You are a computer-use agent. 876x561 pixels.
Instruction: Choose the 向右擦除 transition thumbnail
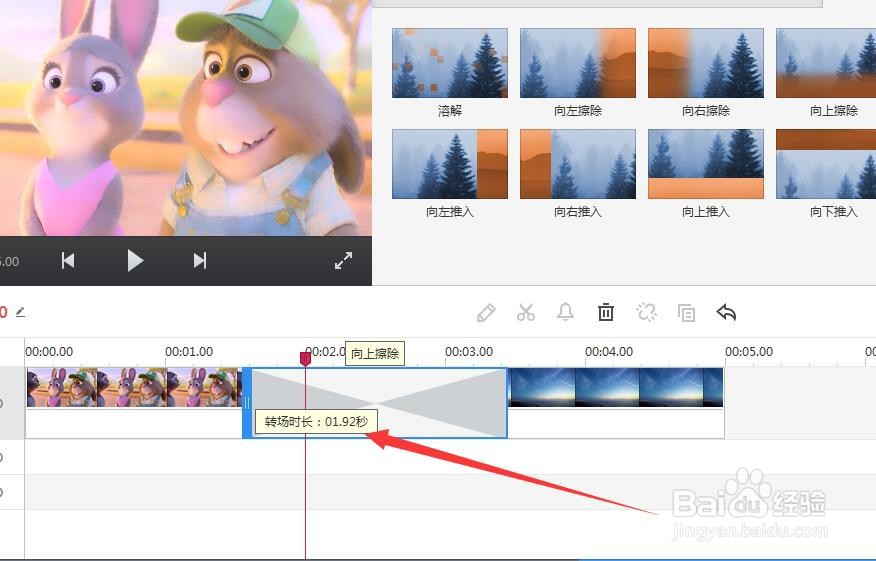(x=706, y=63)
